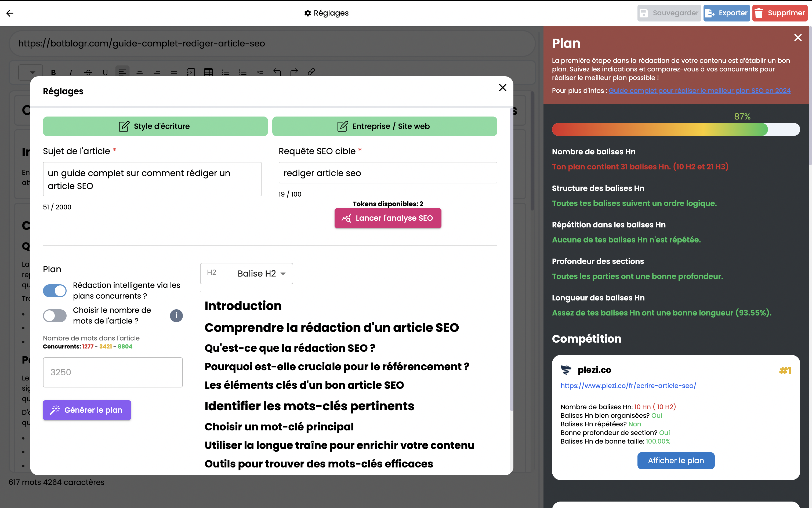Click Lancer l'analyse SEO button
The height and width of the screenshot is (508, 812).
coord(388,218)
